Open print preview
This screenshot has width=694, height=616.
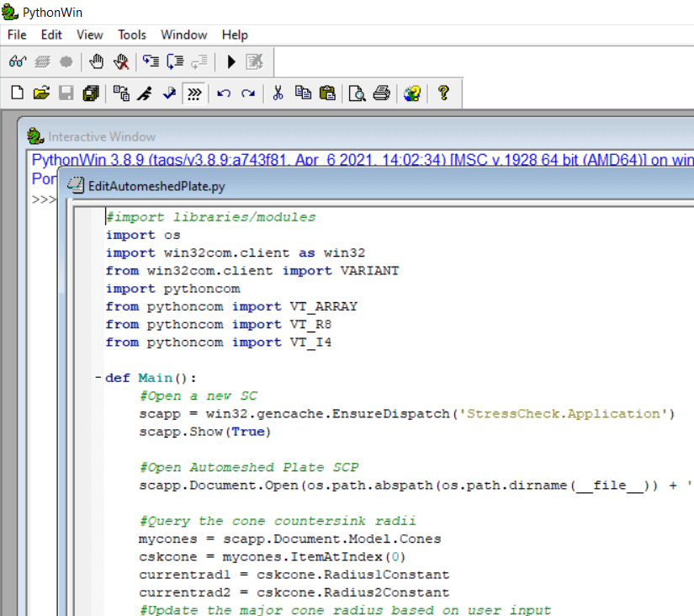tap(356, 93)
